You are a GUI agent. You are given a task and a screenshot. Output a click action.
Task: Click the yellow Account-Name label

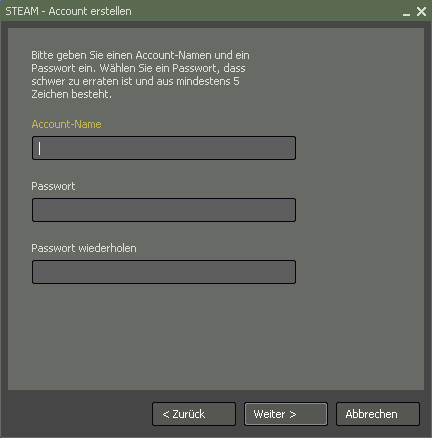[66, 124]
